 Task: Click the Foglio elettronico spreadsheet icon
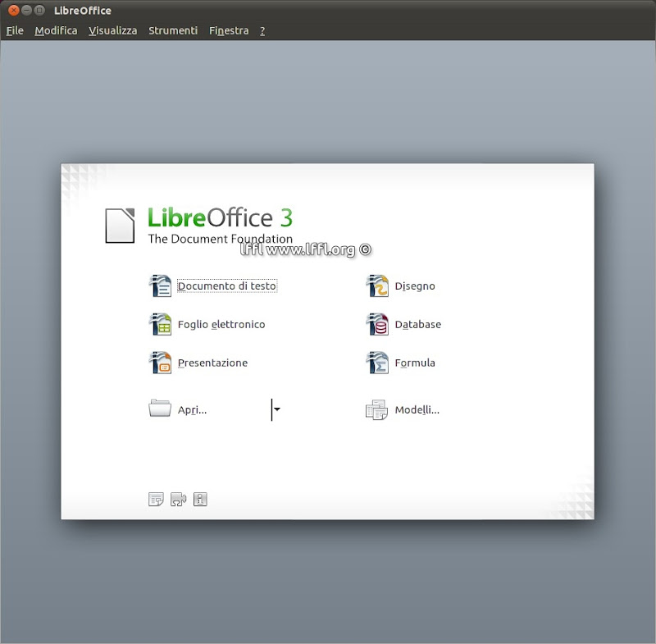coord(160,324)
